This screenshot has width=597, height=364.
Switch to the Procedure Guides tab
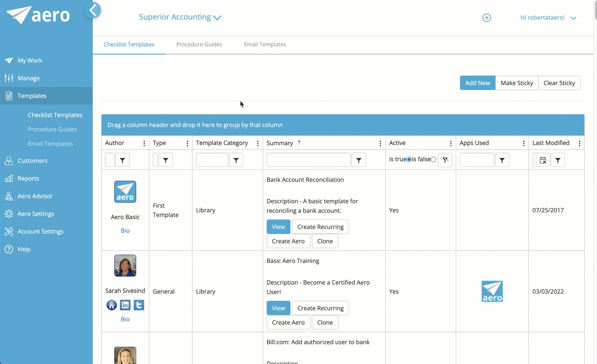tap(199, 44)
